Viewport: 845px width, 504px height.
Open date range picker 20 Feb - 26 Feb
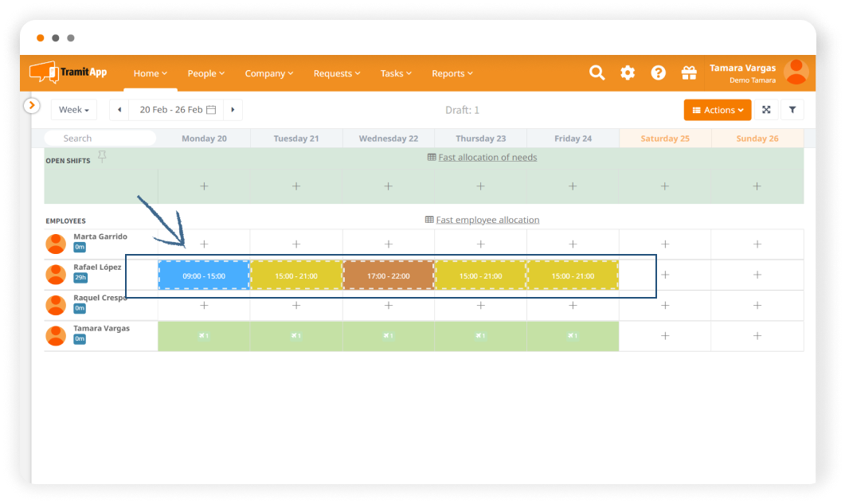177,110
